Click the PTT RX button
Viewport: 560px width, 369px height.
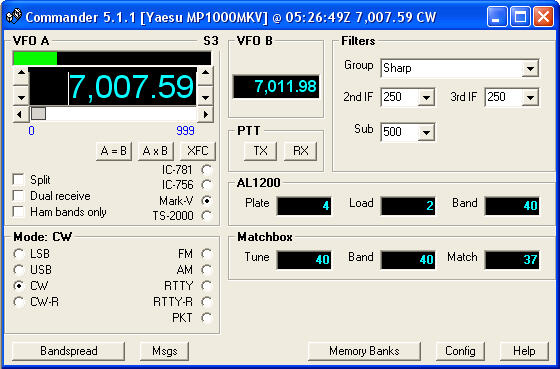pyautogui.click(x=301, y=151)
